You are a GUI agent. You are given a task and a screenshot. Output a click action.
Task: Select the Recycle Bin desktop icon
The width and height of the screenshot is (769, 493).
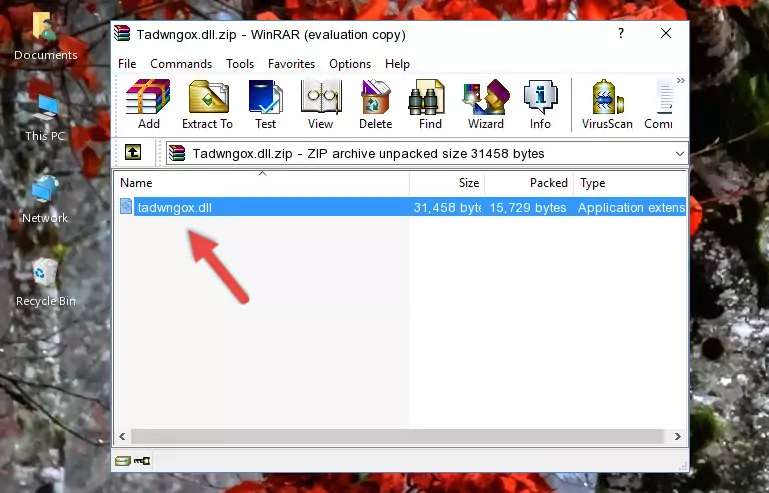pyautogui.click(x=46, y=283)
